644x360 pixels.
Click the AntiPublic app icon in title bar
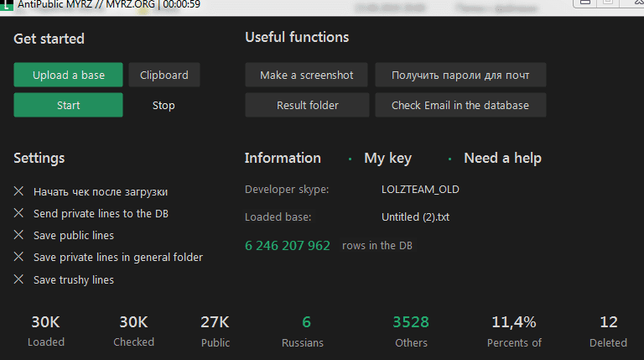5,4
